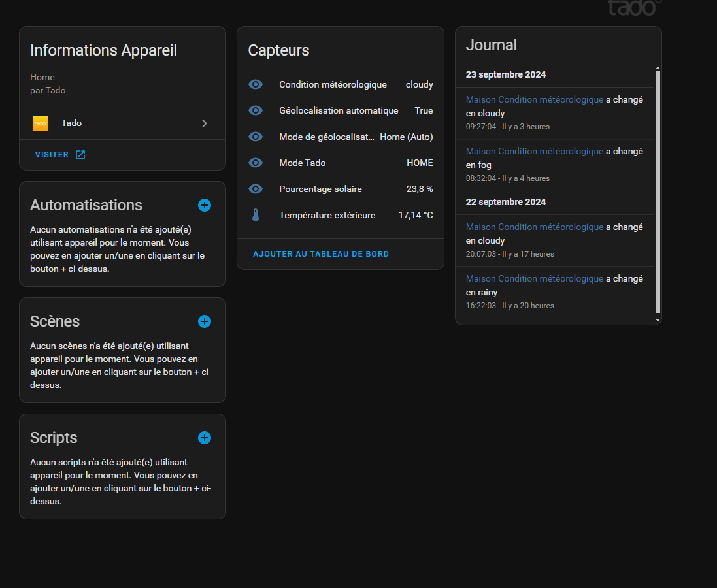Click the plus icon next to Automatisations

point(205,205)
